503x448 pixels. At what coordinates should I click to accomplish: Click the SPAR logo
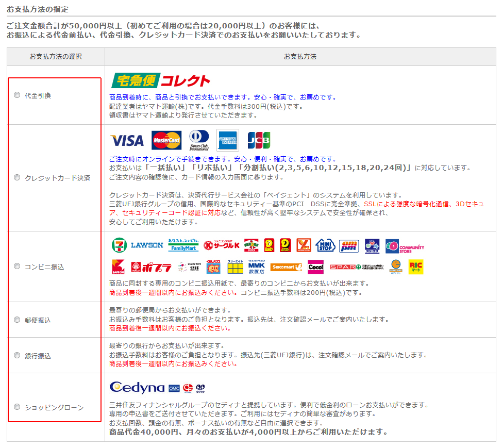(357, 267)
